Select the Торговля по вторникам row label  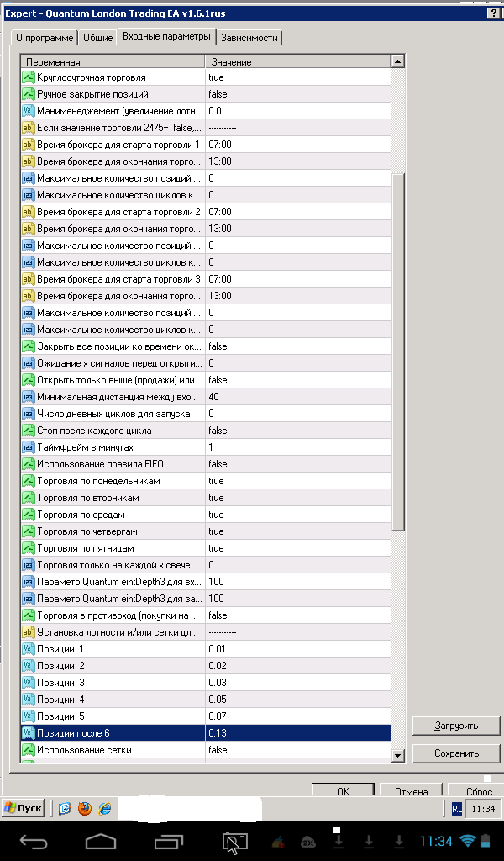[87, 498]
